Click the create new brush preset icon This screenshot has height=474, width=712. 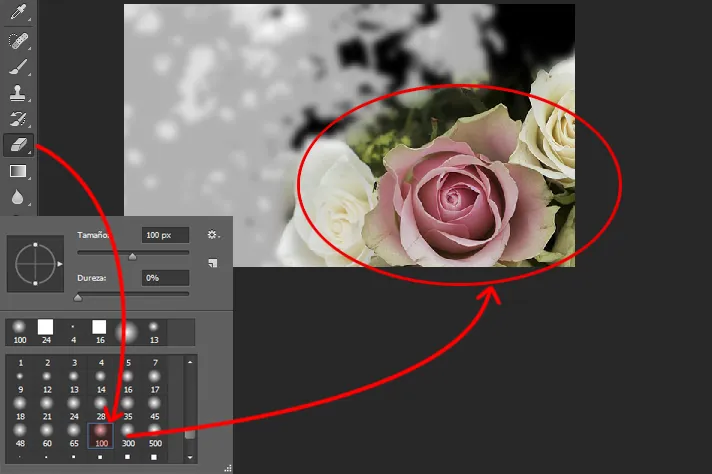pos(213,263)
